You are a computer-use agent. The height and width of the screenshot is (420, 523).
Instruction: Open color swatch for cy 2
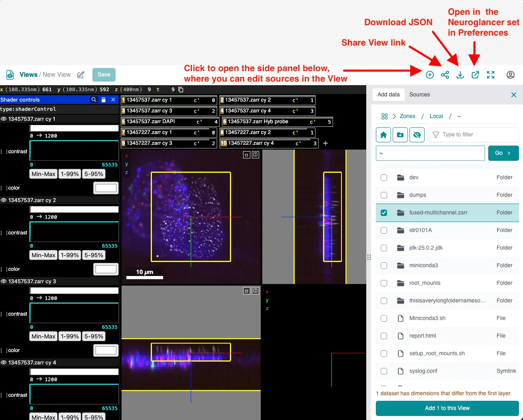click(106, 269)
